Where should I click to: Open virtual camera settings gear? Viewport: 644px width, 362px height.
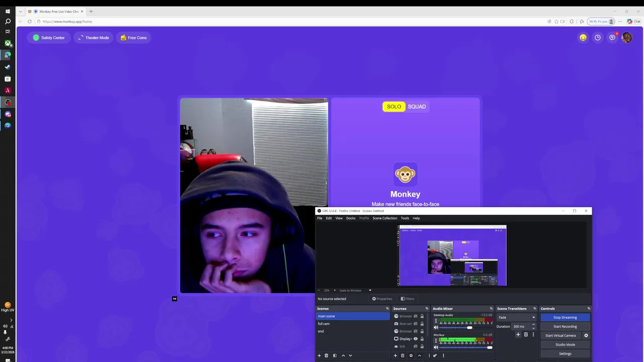point(586,335)
